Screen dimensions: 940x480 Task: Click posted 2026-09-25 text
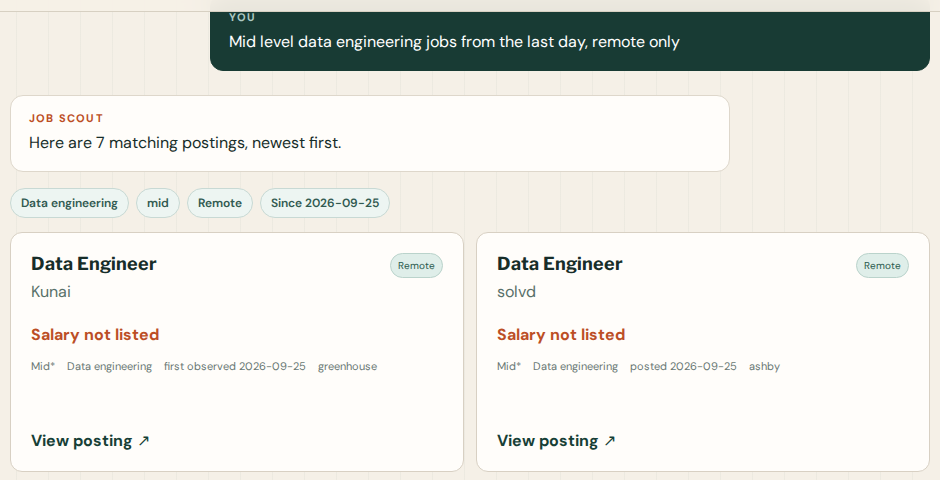point(683,366)
